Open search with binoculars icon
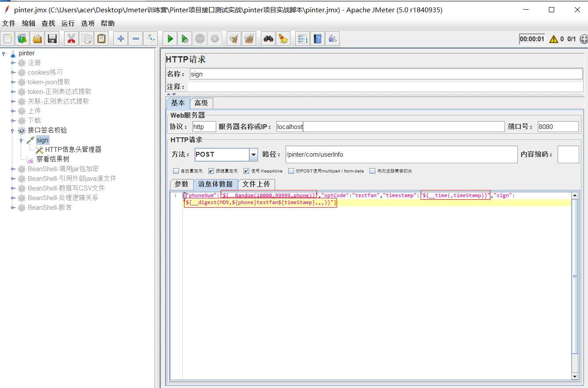This screenshot has width=588, height=388. 269,39
